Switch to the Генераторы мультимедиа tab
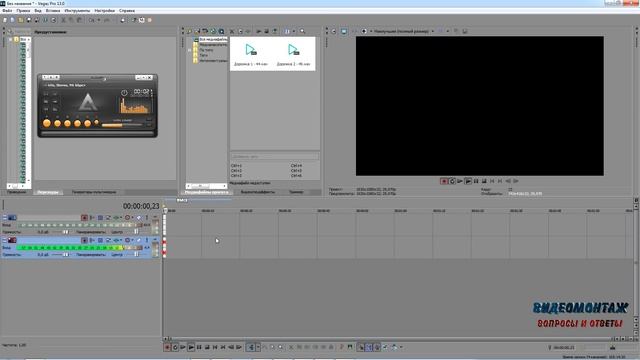 coord(94,192)
